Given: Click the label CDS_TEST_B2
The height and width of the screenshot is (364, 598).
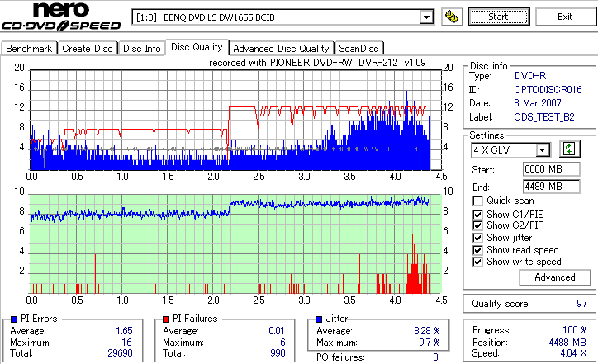Looking at the screenshot, I should [x=544, y=117].
